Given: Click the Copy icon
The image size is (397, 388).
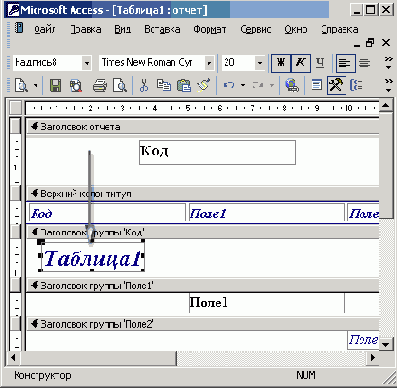Looking at the screenshot, I should coord(163,85).
